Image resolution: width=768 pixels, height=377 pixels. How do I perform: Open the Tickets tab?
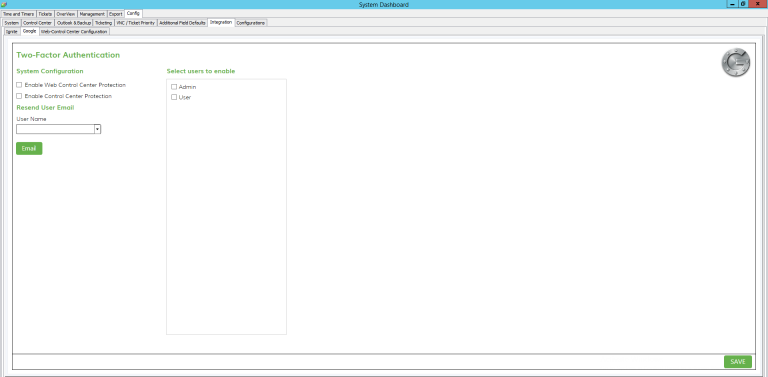coord(45,14)
